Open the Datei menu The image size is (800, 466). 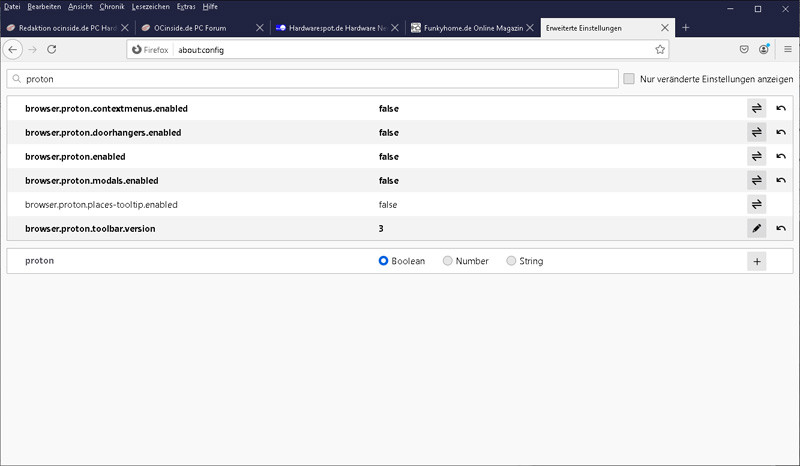pos(12,7)
